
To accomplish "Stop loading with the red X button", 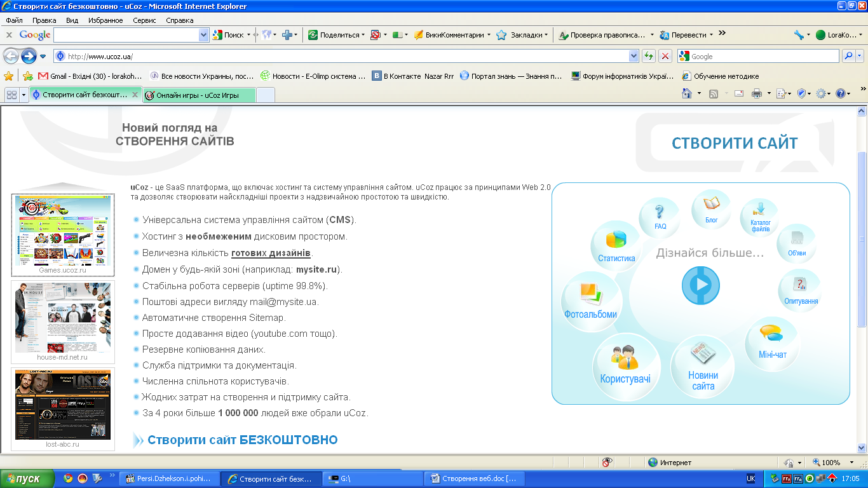I will [665, 56].
